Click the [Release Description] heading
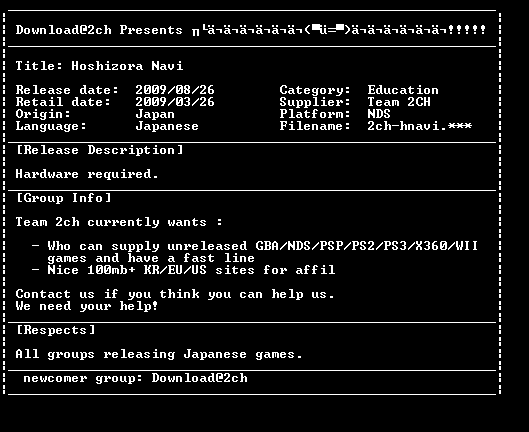Image resolution: width=529 pixels, height=432 pixels. tap(100, 150)
